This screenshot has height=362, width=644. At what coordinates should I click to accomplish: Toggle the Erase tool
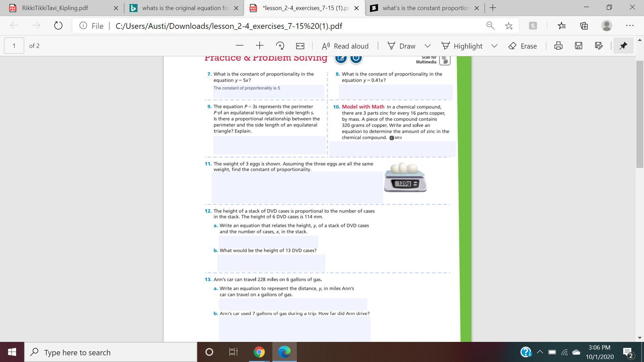pyautogui.click(x=523, y=46)
